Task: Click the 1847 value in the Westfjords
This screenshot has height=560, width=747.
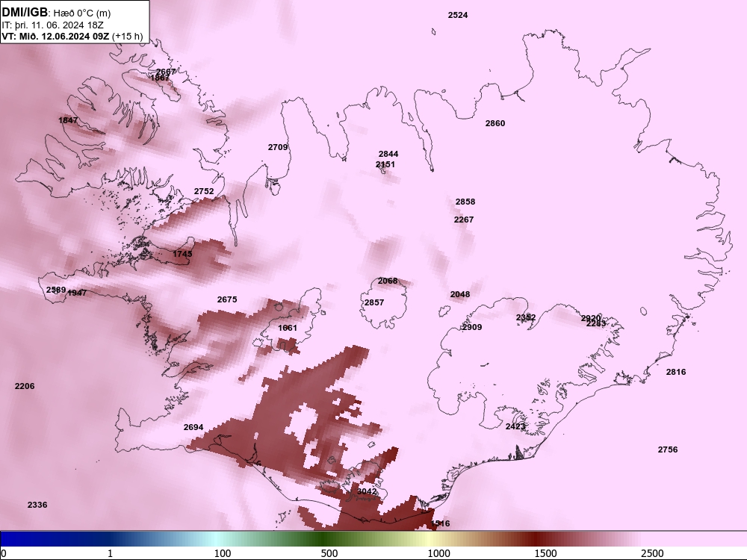Action: click(68, 120)
